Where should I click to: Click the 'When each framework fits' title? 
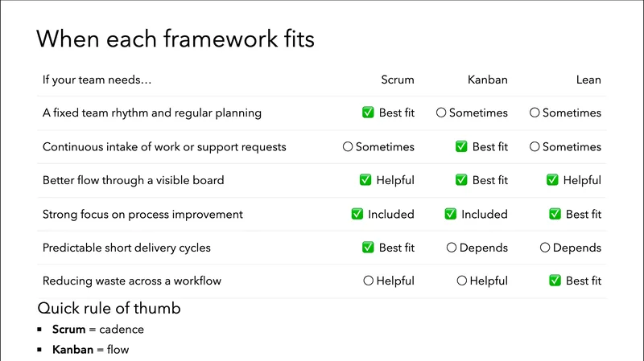pyautogui.click(x=175, y=39)
